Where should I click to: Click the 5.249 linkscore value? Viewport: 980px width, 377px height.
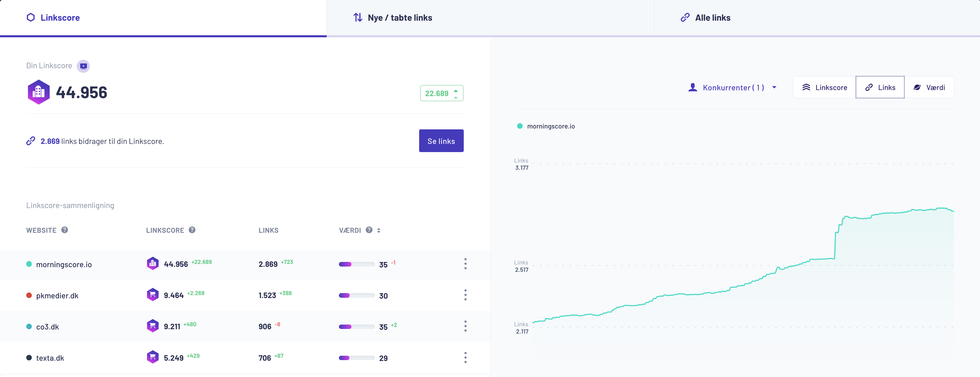[x=174, y=358]
